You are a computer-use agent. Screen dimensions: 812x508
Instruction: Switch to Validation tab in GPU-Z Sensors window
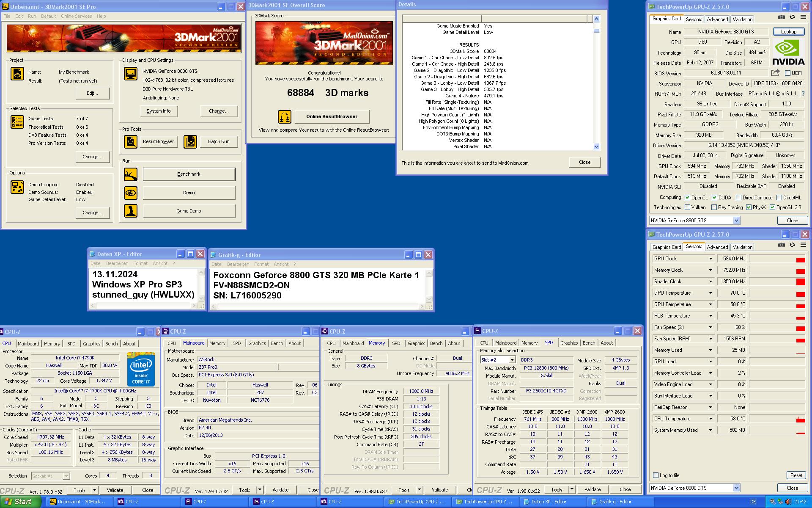(x=742, y=247)
